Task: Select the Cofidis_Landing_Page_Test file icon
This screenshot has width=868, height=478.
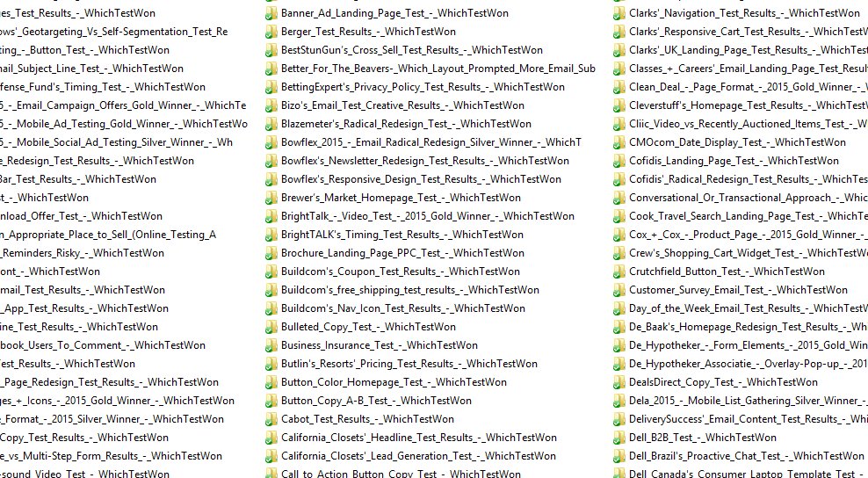Action: (618, 161)
